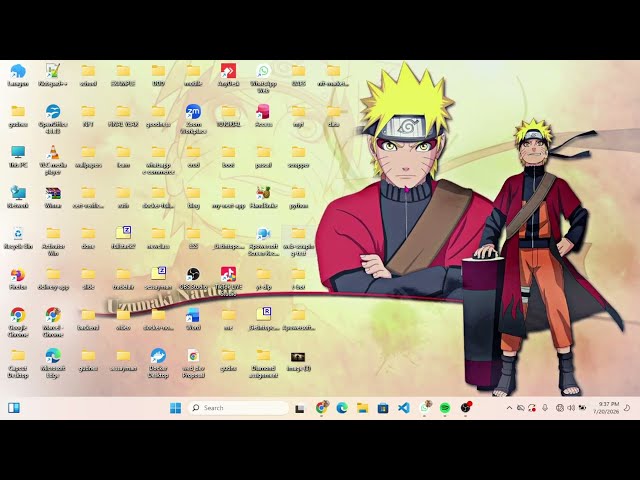This screenshot has width=640, height=480.
Task: Expand the hidden tray icons chevron
Action: click(x=509, y=408)
